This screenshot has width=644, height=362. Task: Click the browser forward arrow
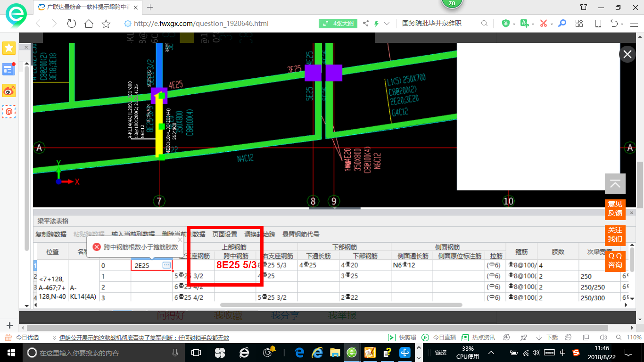(x=54, y=24)
